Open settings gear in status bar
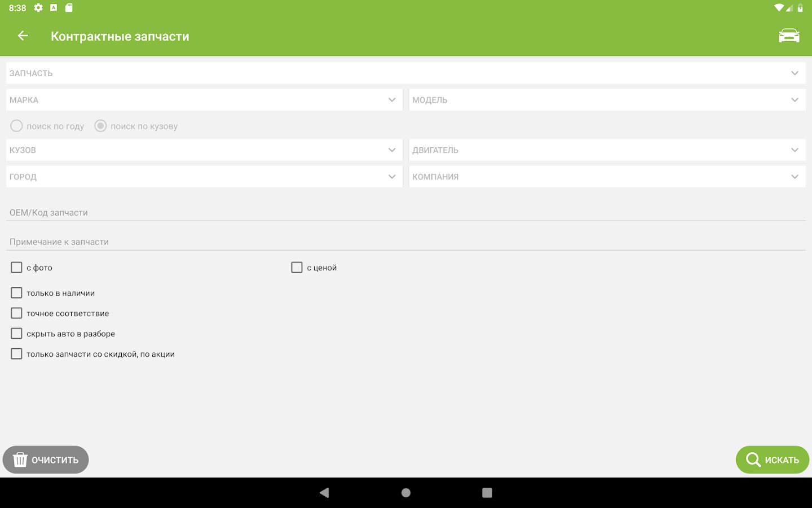This screenshot has width=812, height=508. tap(38, 8)
